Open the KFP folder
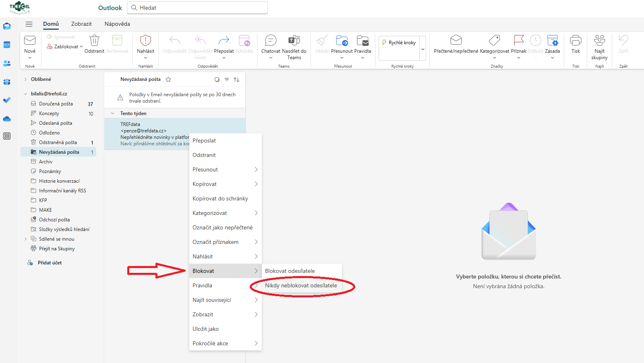Viewport: 644px width, 363px height. point(59,200)
